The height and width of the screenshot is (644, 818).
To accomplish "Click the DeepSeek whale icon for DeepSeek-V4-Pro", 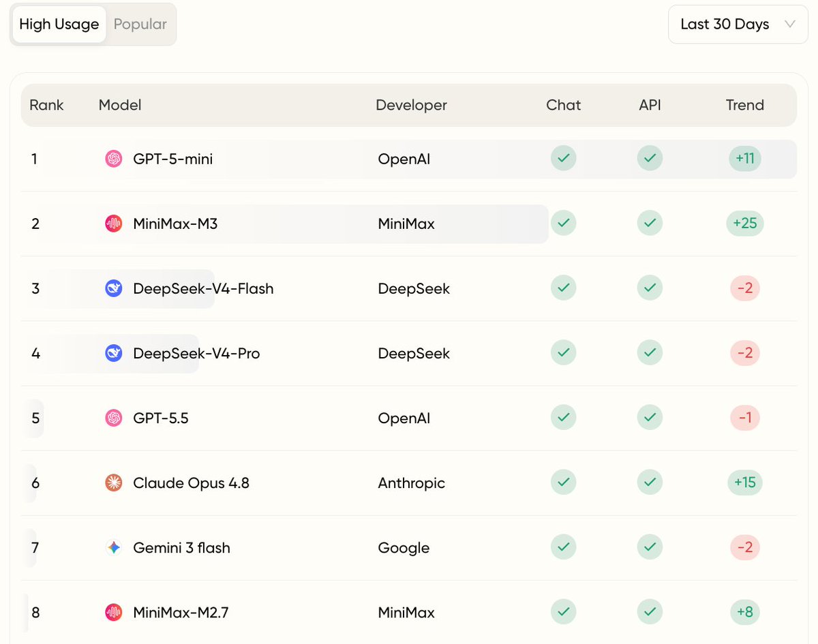I will [x=114, y=353].
